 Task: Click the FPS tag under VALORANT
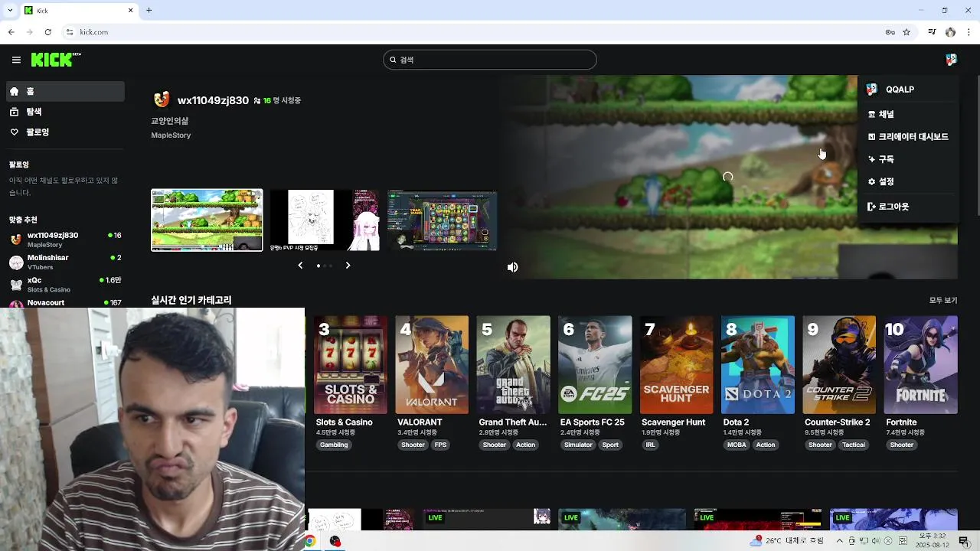point(440,445)
